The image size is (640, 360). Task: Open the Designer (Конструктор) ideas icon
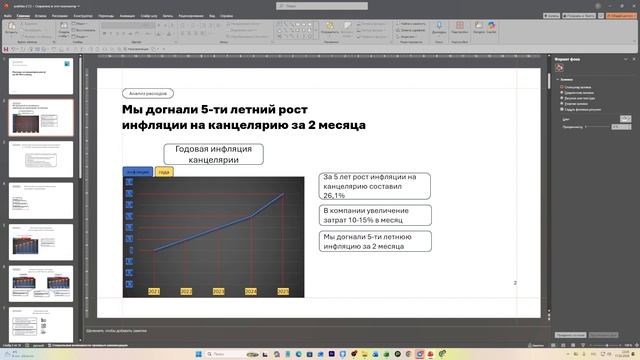tap(479, 25)
